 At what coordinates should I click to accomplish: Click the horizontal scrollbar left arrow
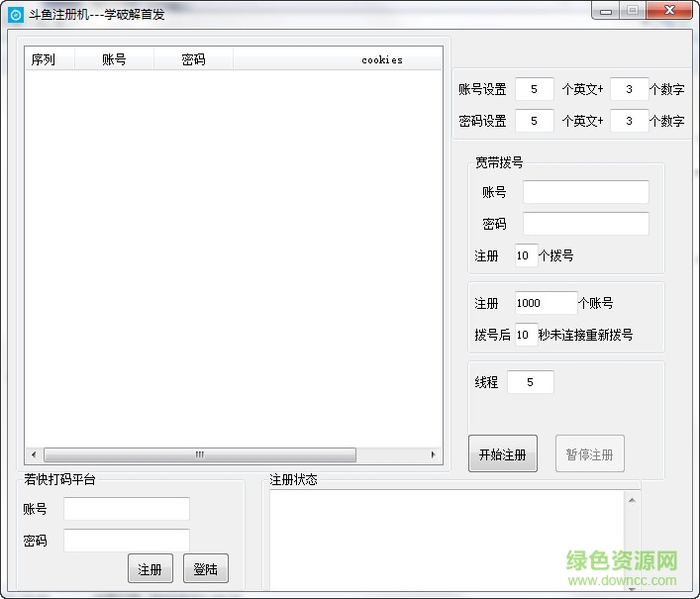point(34,454)
